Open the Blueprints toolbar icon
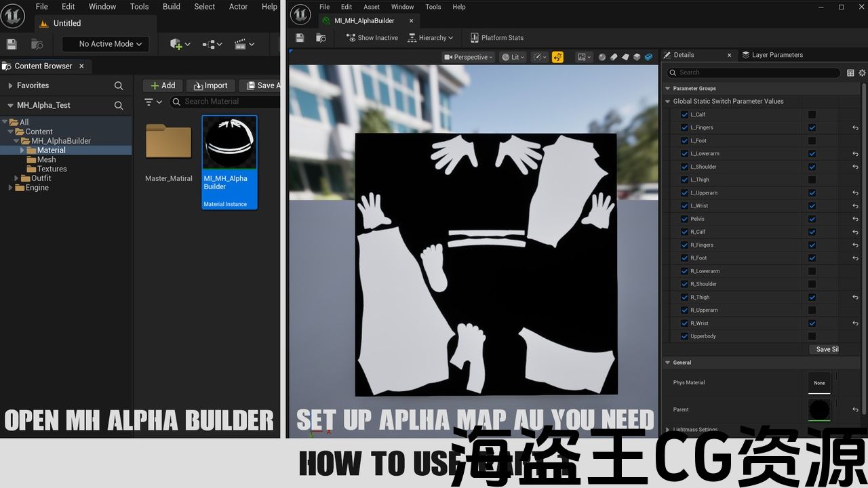 click(212, 44)
